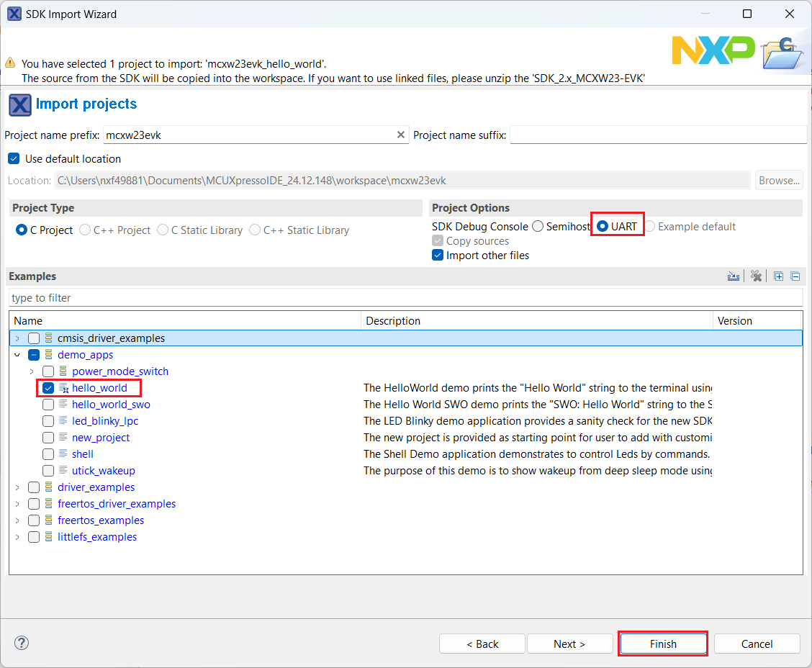Image resolution: width=812 pixels, height=668 pixels.
Task: Click the Next button
Action: coord(569,644)
